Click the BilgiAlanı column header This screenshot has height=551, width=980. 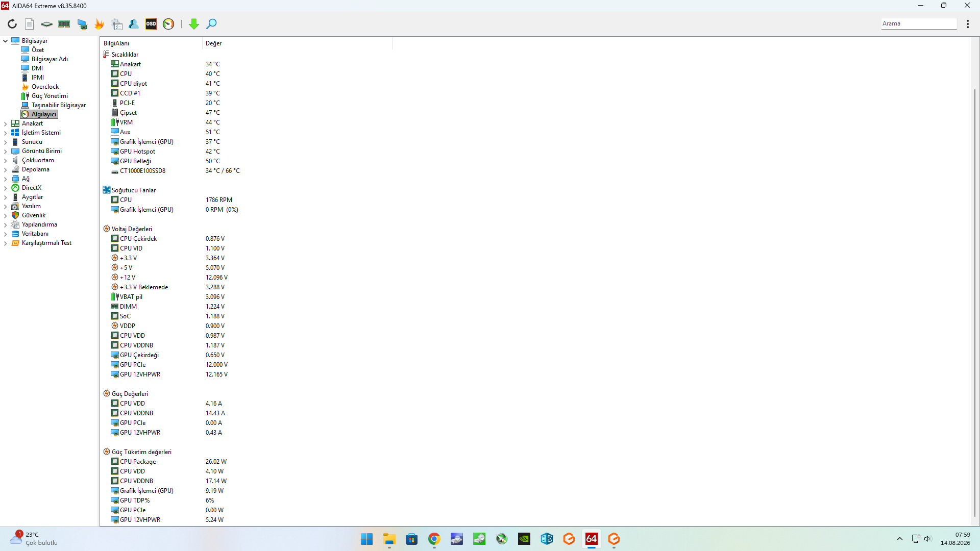tap(152, 43)
